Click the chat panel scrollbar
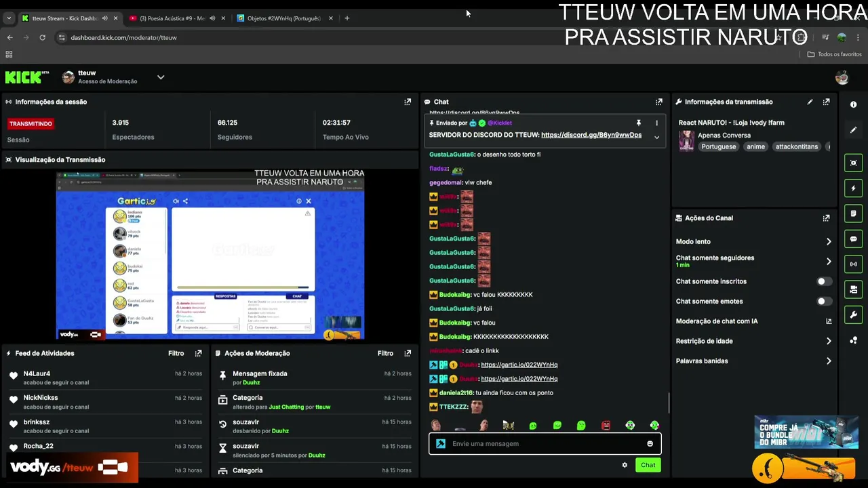868x488 pixels. tap(669, 403)
